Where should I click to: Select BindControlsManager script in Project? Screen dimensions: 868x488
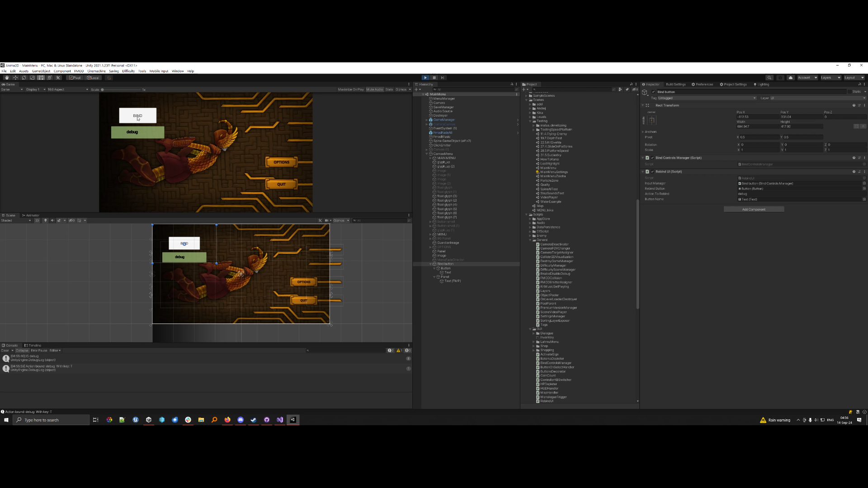coord(556,363)
